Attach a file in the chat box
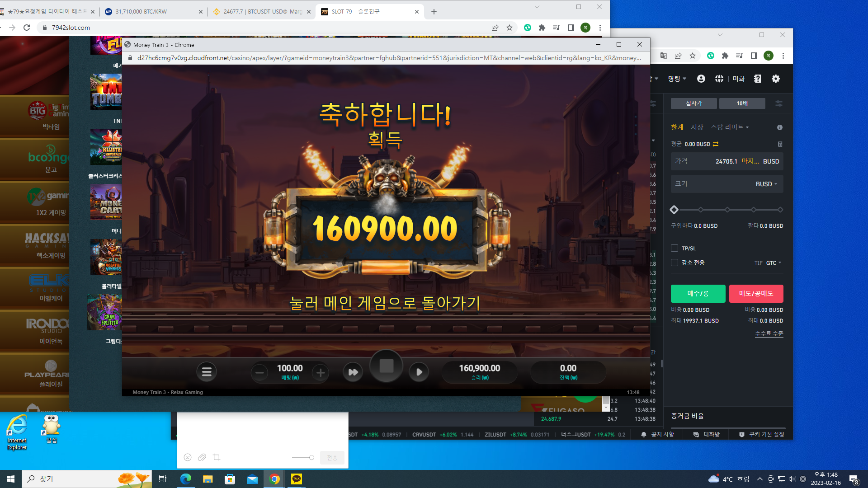The height and width of the screenshot is (488, 868). [x=202, y=457]
